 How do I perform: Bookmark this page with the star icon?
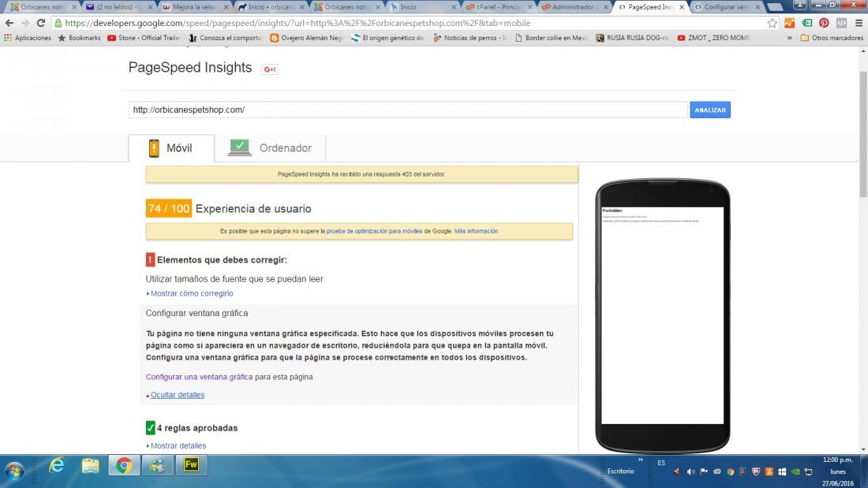[773, 23]
